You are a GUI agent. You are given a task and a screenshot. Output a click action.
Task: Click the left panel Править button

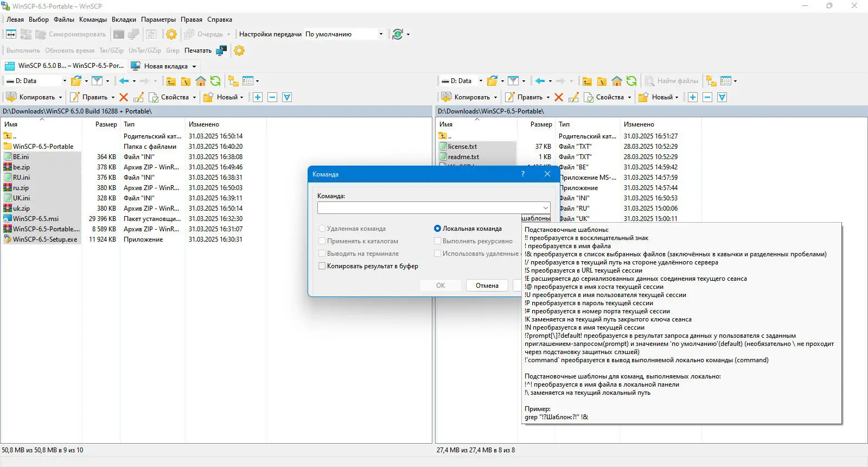coord(90,97)
